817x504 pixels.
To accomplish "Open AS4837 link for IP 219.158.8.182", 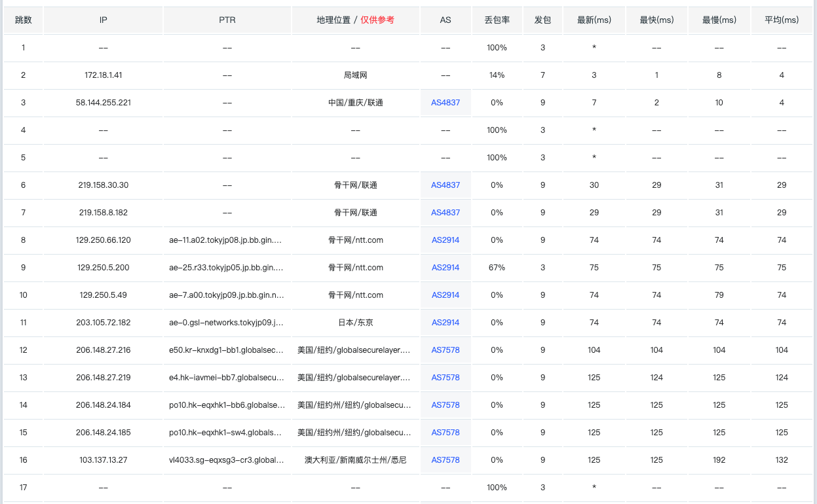I will 446,213.
